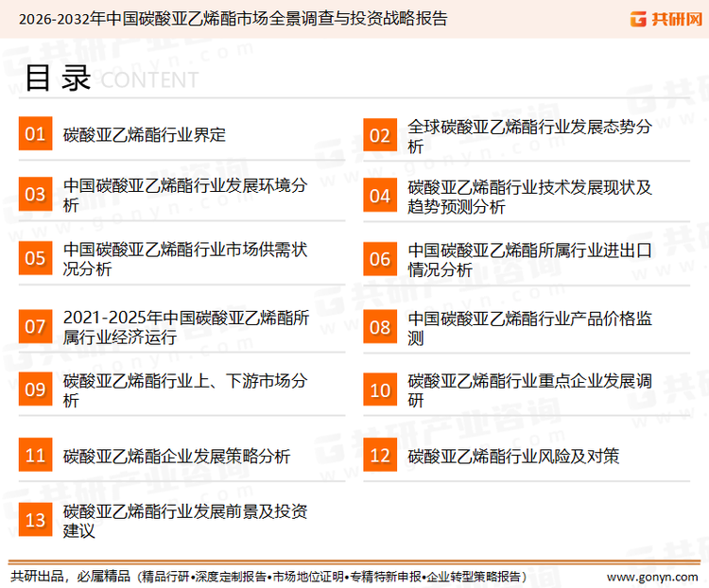
Task: Select chapter title 全球碳酸亚乙烯酯行业发展态势分析
Action: pyautogui.click(x=529, y=136)
